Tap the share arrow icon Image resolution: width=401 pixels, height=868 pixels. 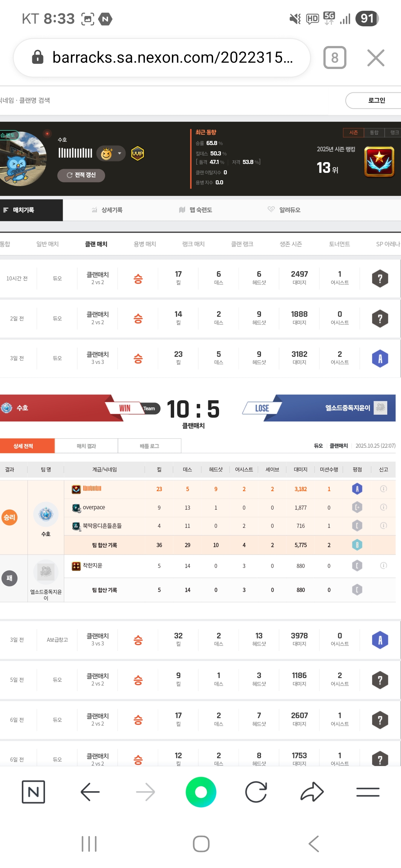312,792
